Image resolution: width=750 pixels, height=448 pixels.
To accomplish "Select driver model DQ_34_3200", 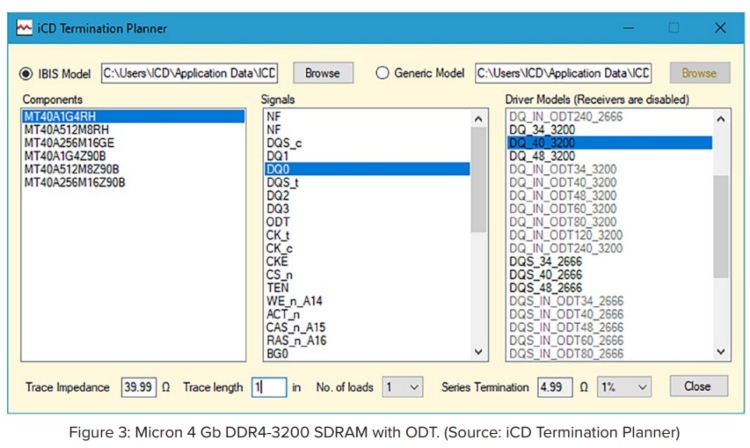I will point(610,130).
